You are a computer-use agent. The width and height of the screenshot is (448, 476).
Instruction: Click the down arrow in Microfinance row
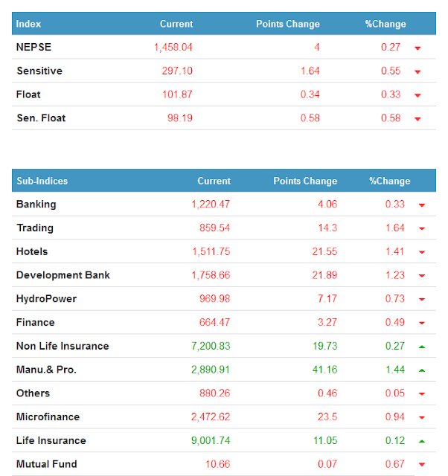tap(422, 418)
